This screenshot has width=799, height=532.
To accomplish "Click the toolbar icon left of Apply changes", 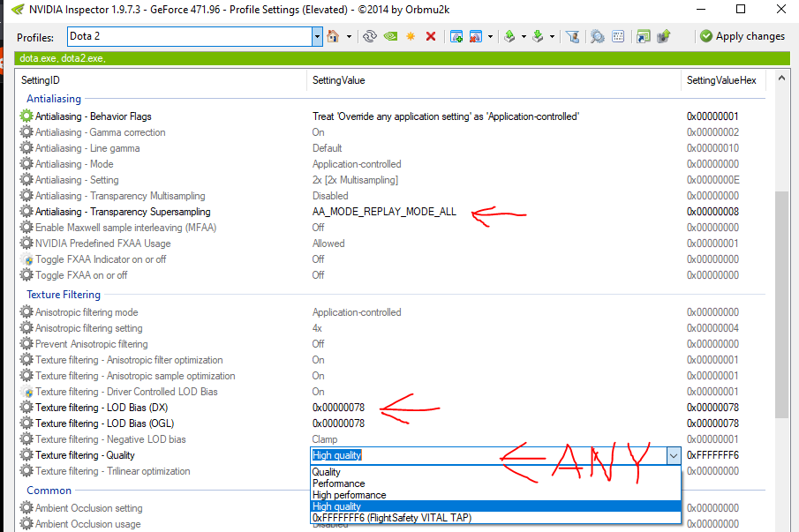I will pyautogui.click(x=663, y=36).
